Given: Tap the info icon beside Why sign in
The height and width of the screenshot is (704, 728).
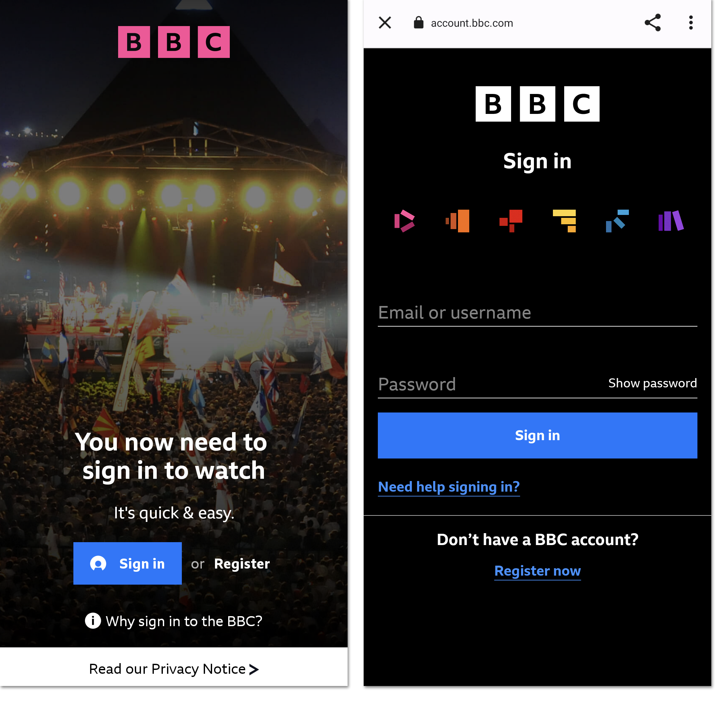Looking at the screenshot, I should [x=92, y=621].
